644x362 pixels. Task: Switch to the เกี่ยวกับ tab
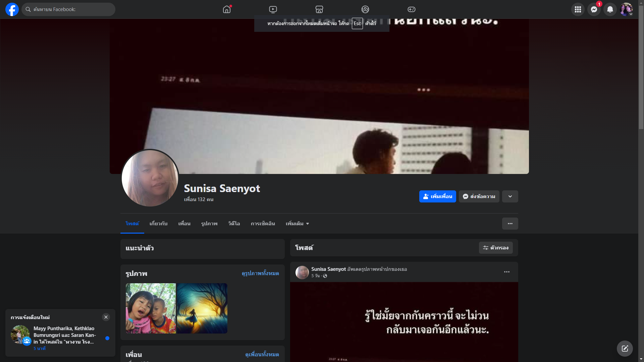(x=158, y=224)
